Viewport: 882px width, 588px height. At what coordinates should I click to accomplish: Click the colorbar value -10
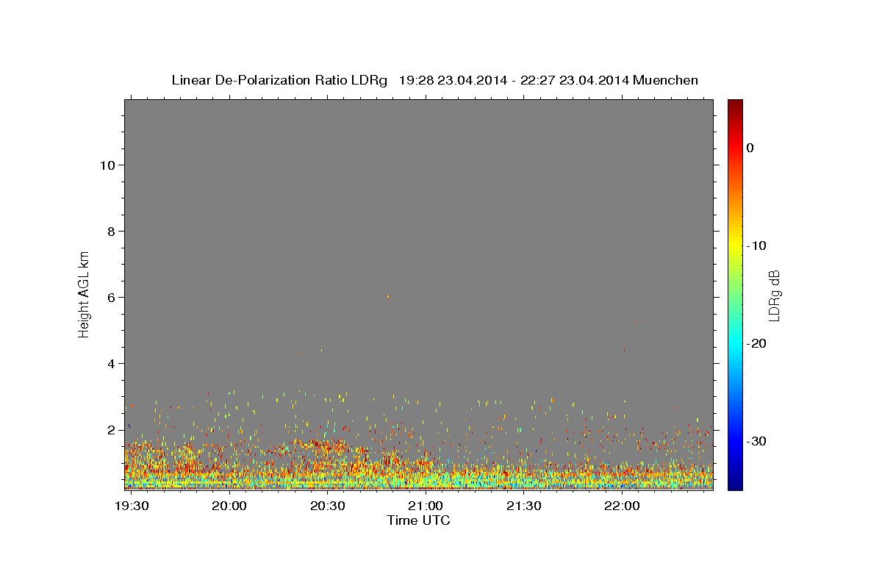[757, 245]
